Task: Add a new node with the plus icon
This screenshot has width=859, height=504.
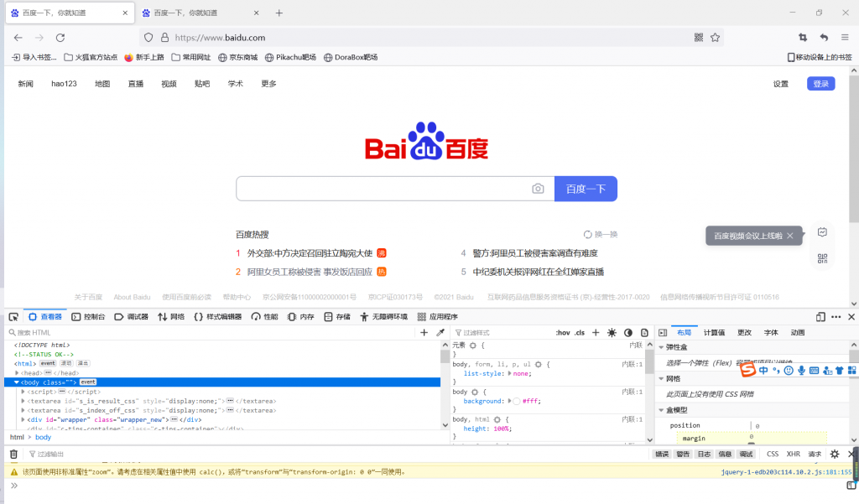Action: (424, 333)
